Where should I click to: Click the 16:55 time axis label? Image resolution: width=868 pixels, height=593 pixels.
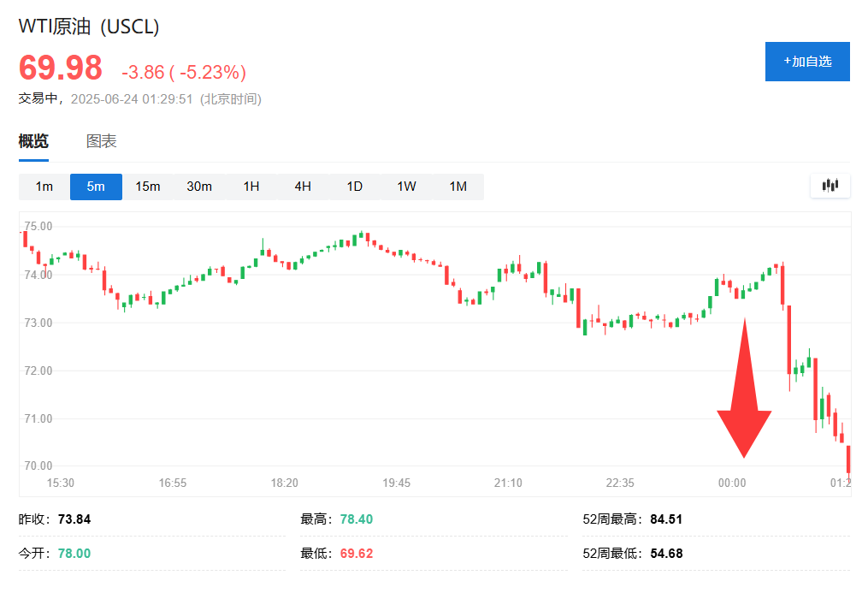(x=173, y=483)
